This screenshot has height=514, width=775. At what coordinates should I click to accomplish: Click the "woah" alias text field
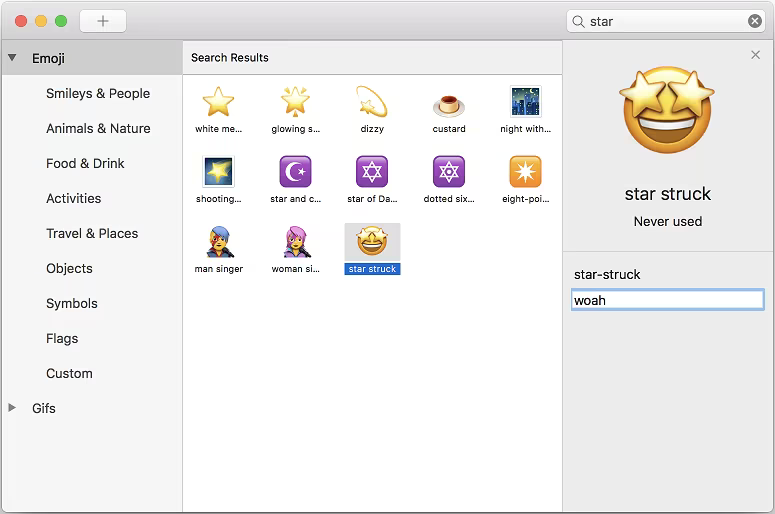tap(667, 300)
